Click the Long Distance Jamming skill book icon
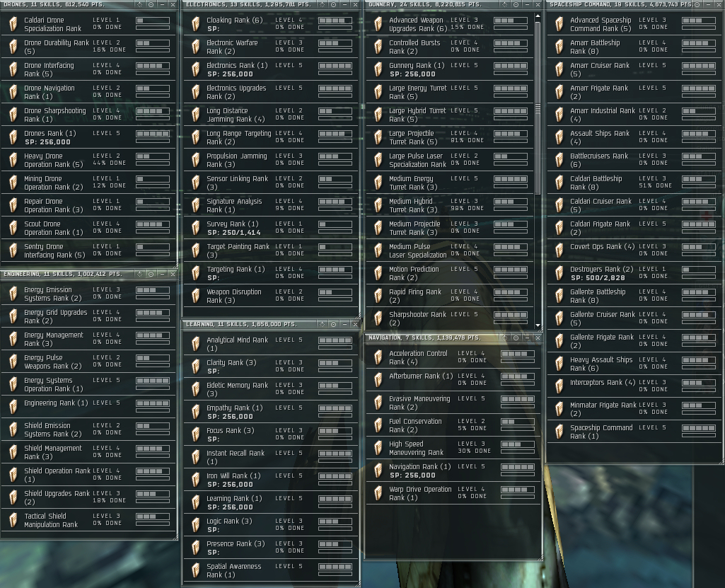725x588 pixels. [x=196, y=115]
